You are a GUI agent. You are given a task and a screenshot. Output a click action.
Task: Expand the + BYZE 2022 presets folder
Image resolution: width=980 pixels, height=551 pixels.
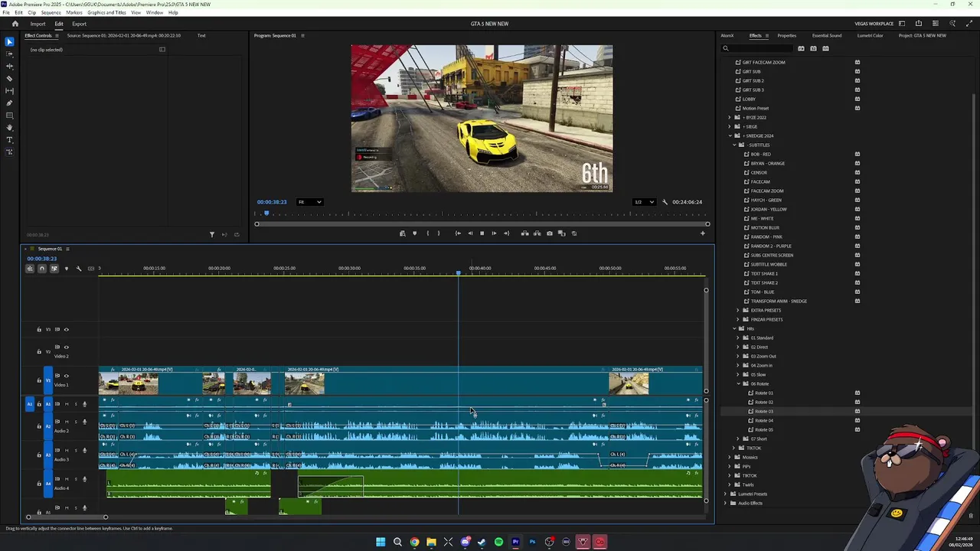point(730,117)
